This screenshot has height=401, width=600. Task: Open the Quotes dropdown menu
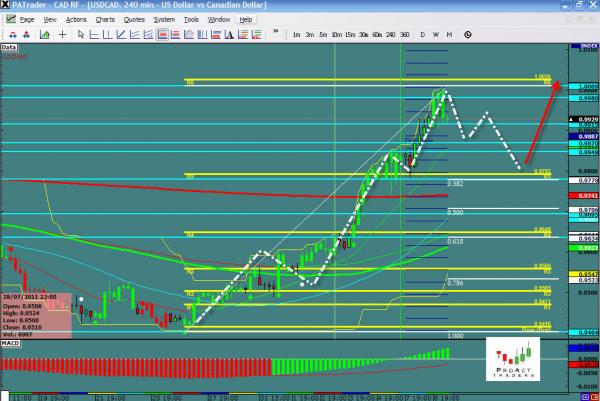[133, 19]
